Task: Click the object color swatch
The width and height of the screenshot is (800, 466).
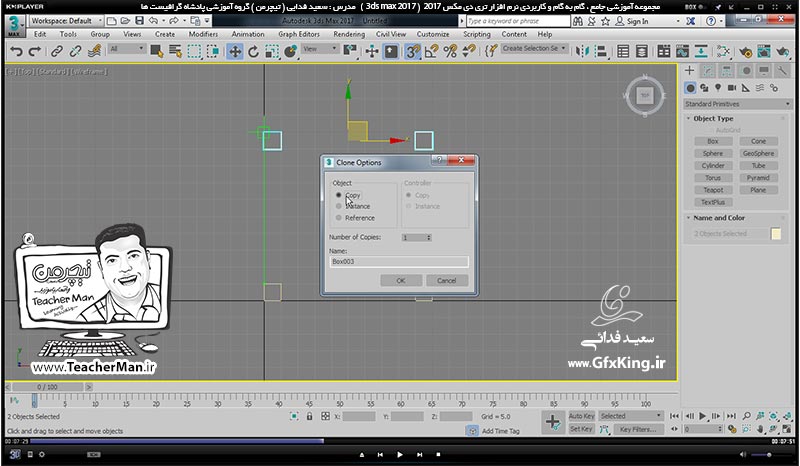Action: 776,234
